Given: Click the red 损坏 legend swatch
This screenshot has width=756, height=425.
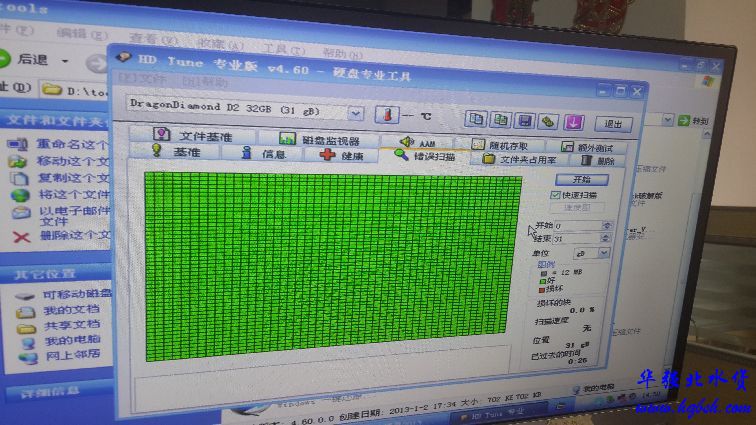Looking at the screenshot, I should pyautogui.click(x=542, y=289).
